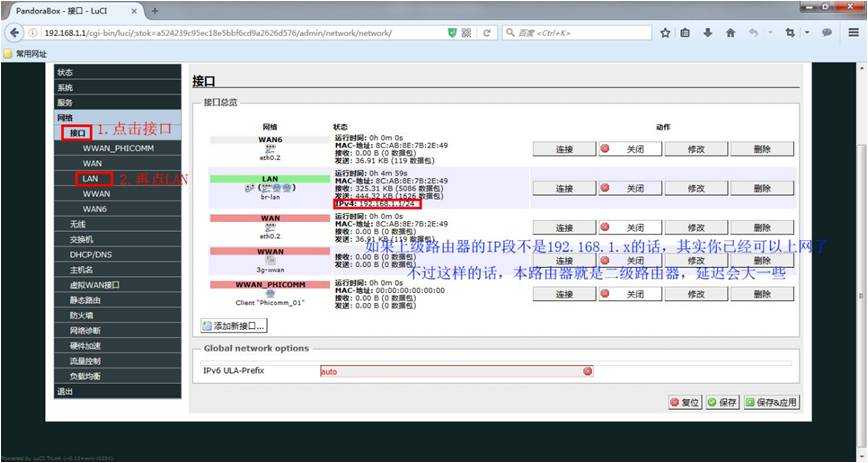The height and width of the screenshot is (463, 868).
Task: Click 保存&应用 button
Action: click(x=772, y=402)
